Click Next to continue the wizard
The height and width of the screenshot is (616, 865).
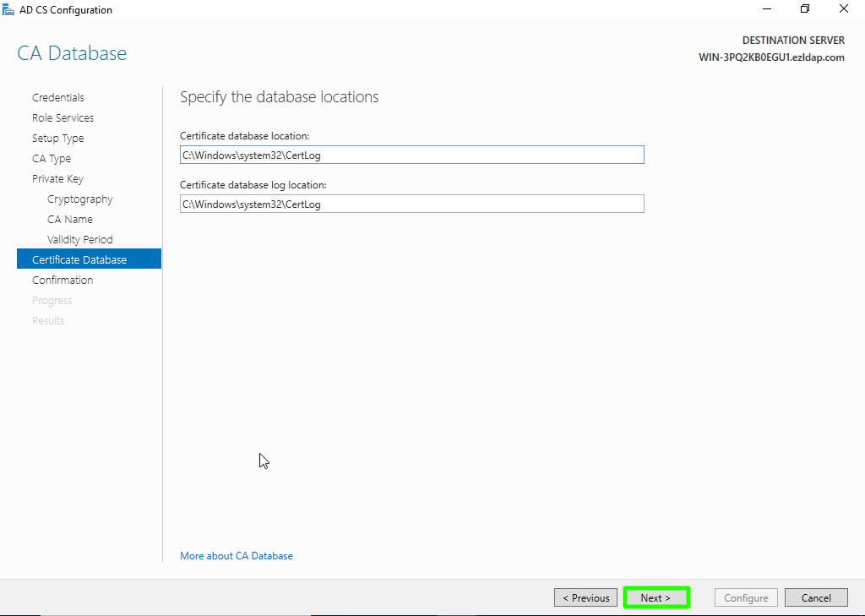pyautogui.click(x=656, y=598)
